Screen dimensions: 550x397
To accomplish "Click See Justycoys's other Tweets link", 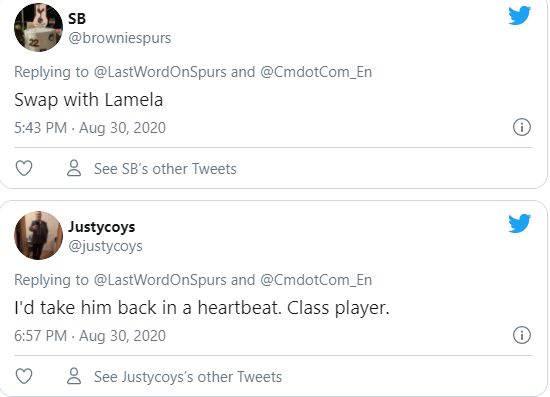I will (x=188, y=377).
